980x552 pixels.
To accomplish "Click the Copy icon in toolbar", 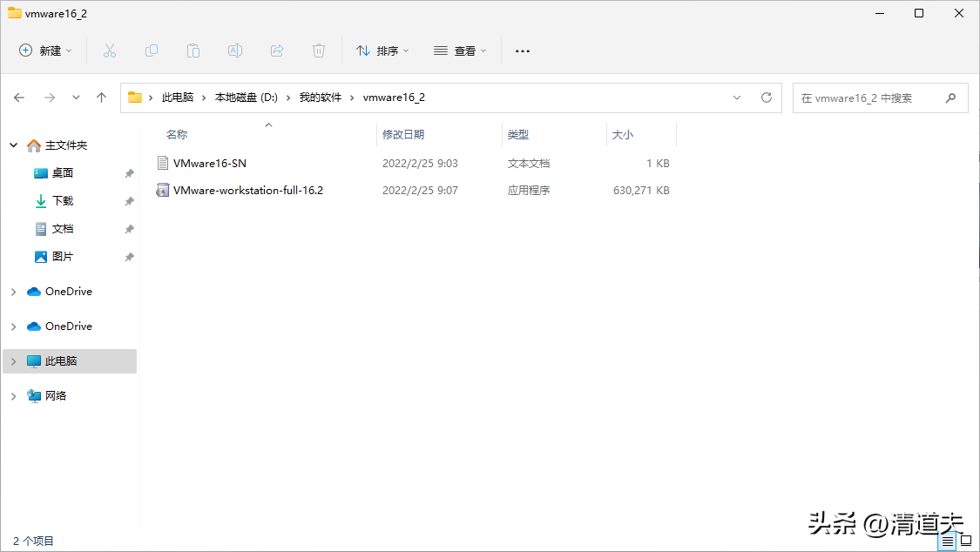I will (x=152, y=50).
